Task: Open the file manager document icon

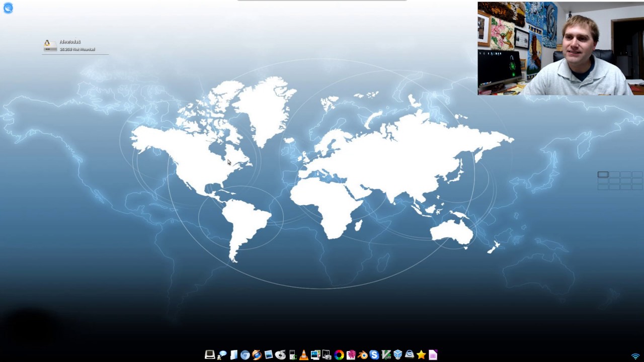Action: [233, 355]
